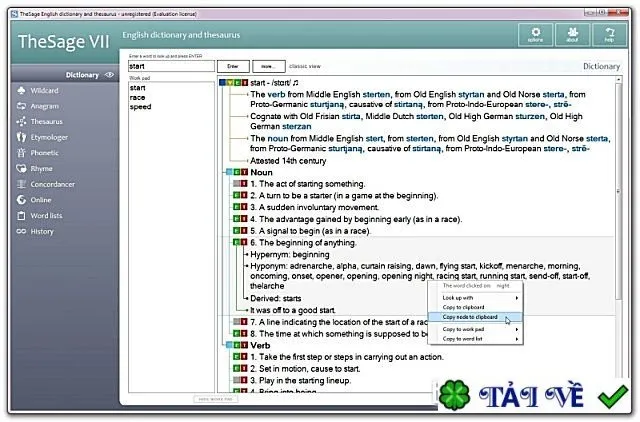Open the options gear button
640x422 pixels.
point(536,35)
